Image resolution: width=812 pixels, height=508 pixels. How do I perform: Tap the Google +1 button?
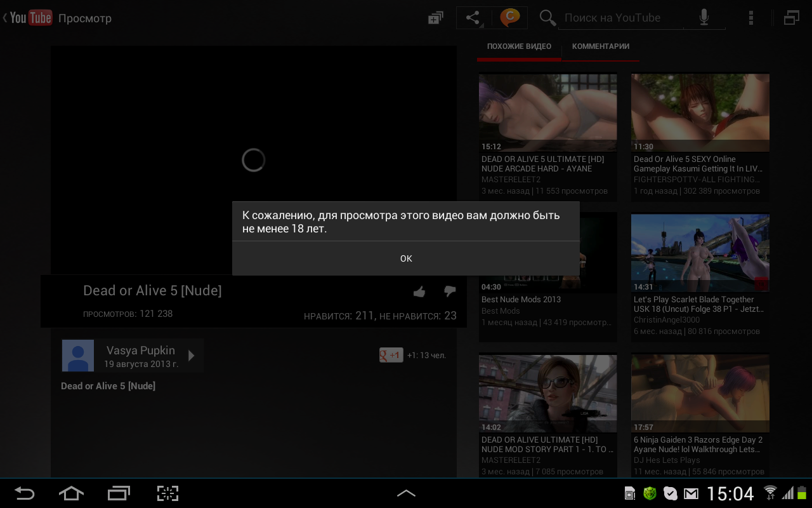point(391,355)
